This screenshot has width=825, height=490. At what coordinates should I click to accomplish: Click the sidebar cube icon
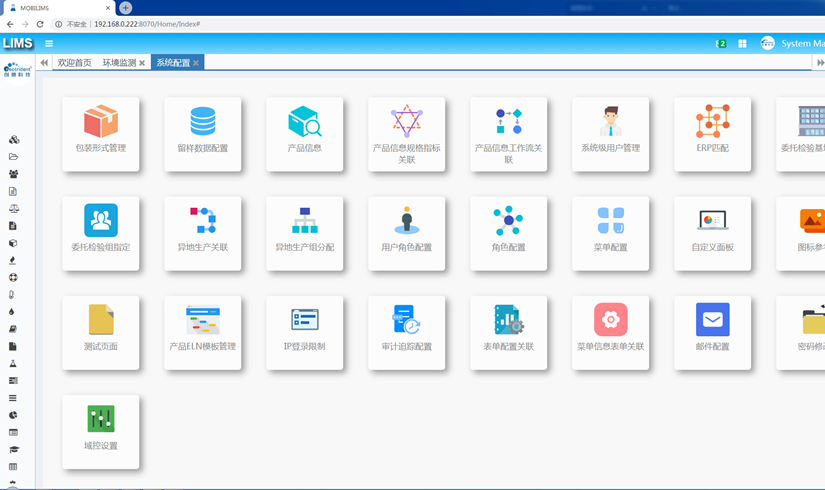click(x=13, y=243)
